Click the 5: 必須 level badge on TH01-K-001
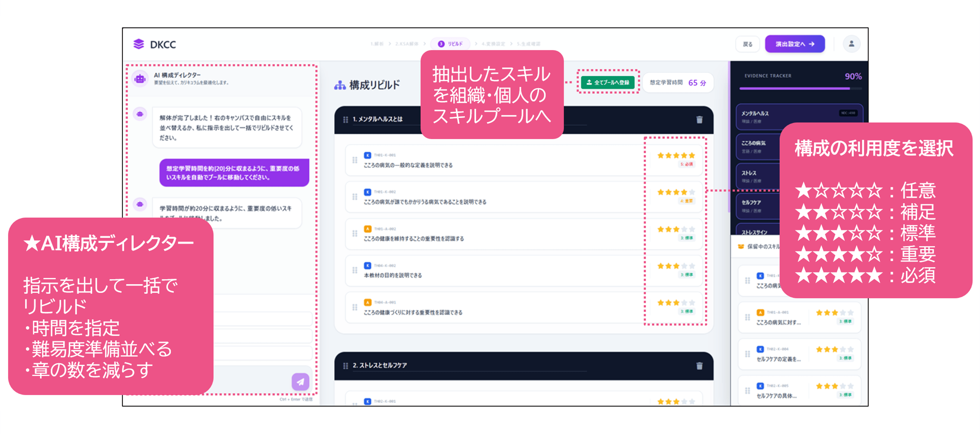The width and height of the screenshot is (980, 434). 687,164
